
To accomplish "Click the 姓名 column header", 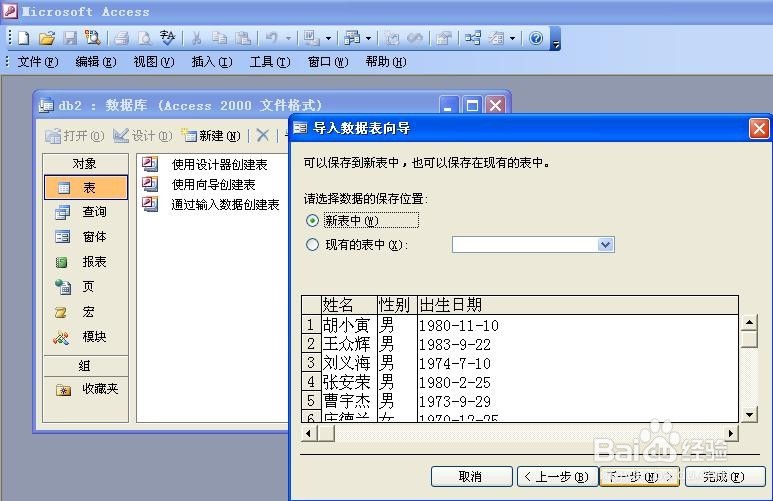I will pos(349,305).
